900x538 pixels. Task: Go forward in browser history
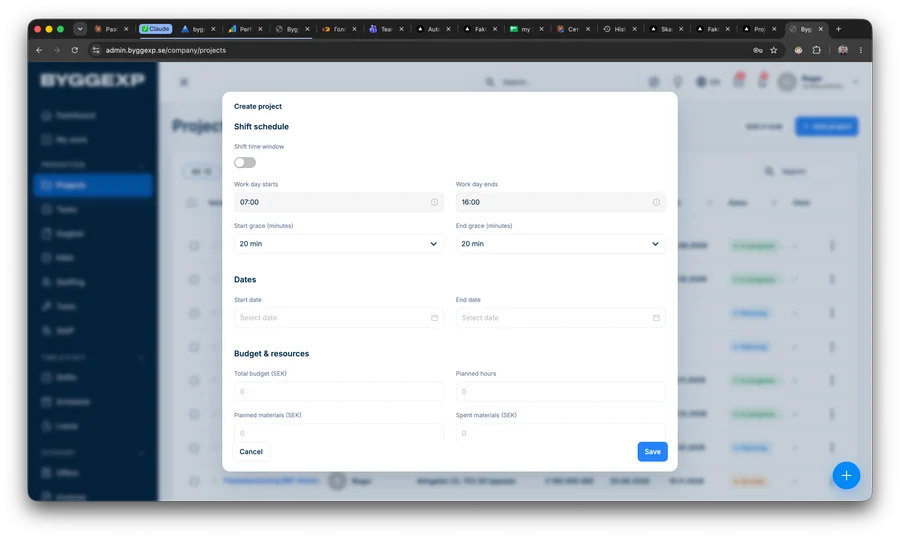pyautogui.click(x=57, y=51)
